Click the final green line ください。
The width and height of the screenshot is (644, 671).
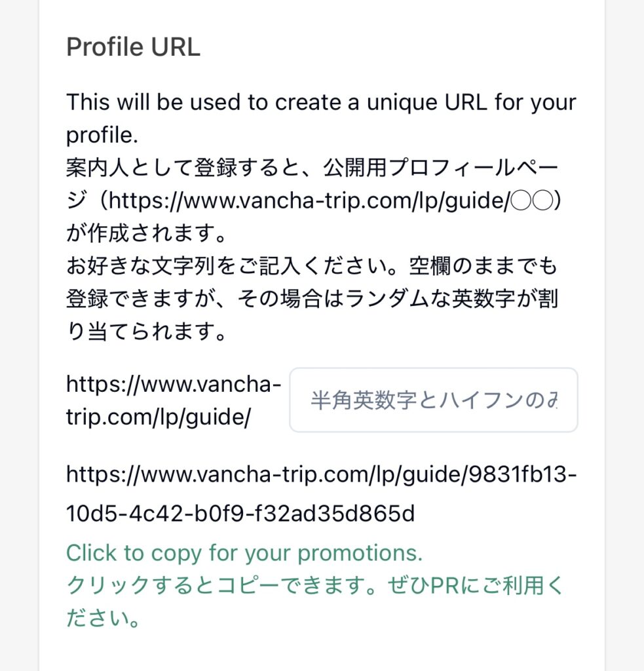104,618
